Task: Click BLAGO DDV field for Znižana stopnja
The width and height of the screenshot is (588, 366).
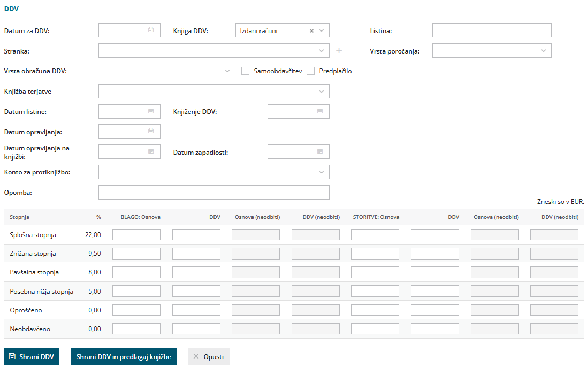Action: (196, 254)
